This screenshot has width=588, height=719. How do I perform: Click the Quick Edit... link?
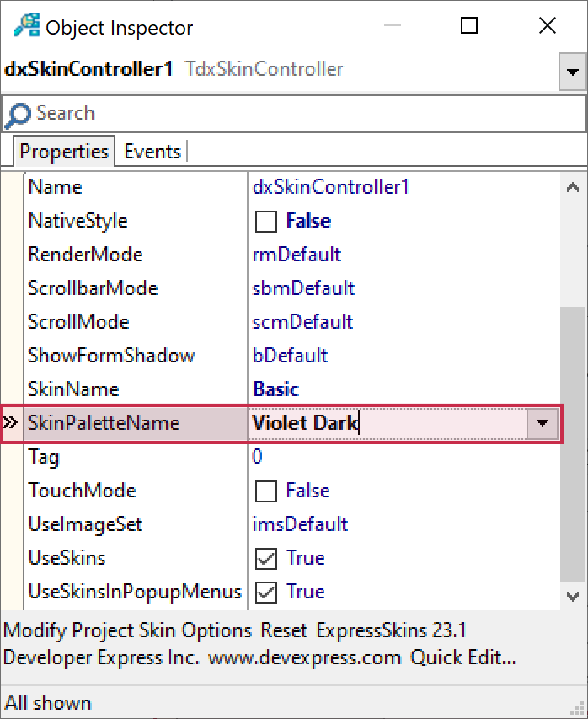tap(463, 657)
